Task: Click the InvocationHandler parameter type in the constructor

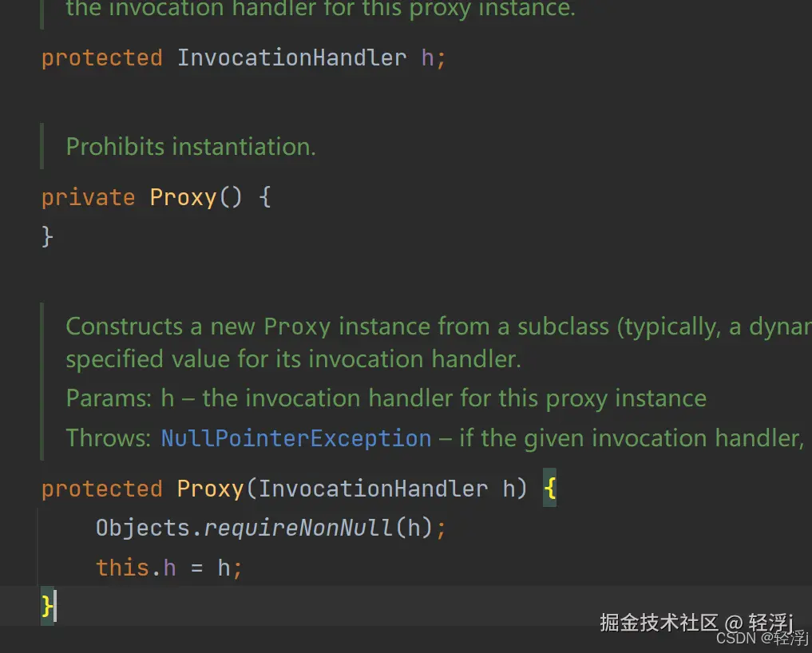Action: point(373,489)
